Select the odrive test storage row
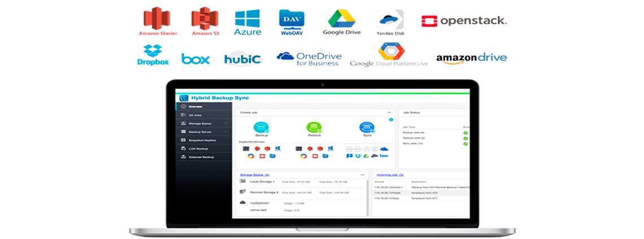 tap(301, 210)
